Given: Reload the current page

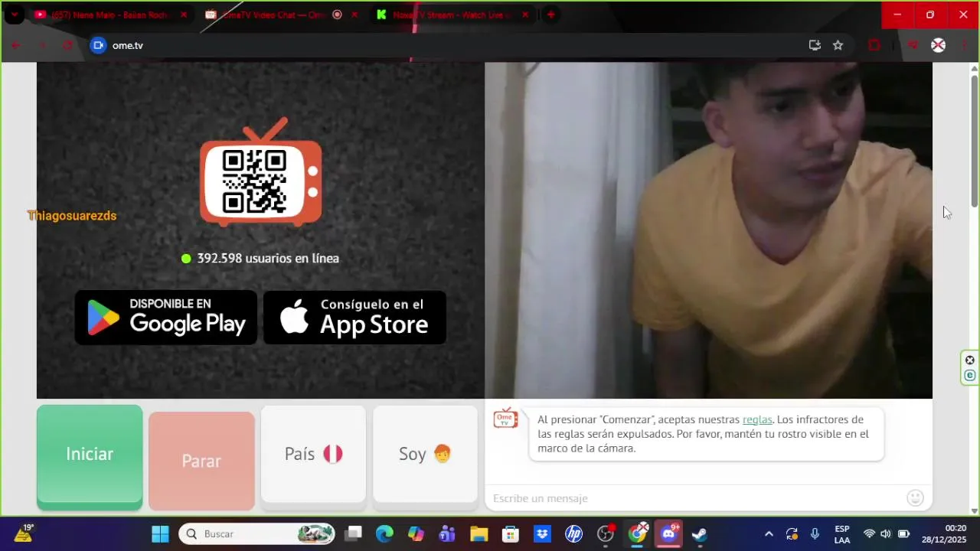Looking at the screenshot, I should click(x=67, y=45).
